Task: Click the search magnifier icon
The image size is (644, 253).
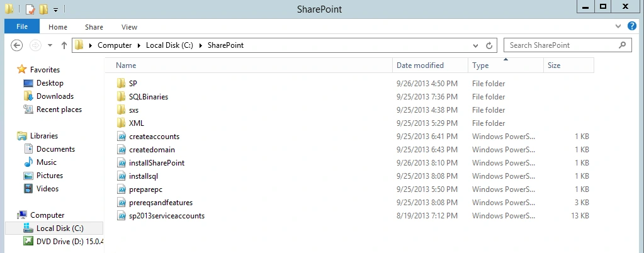Action: point(623,45)
